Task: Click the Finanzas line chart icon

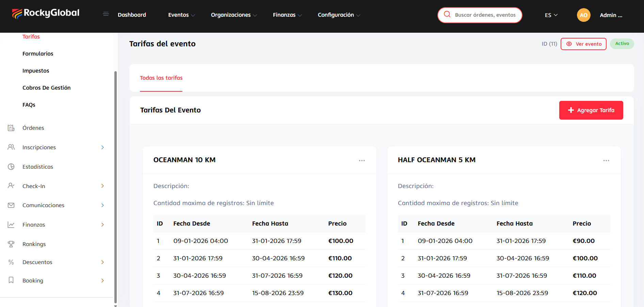Action: point(11,225)
